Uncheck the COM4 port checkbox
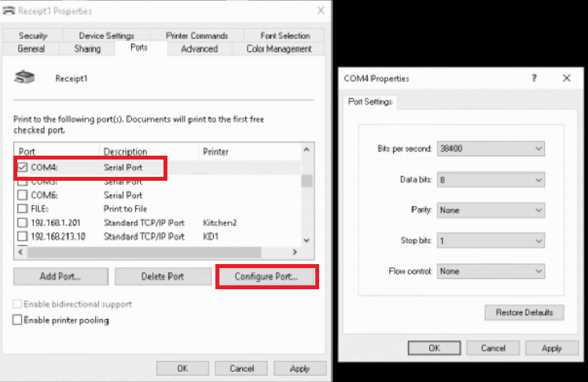The image size is (588, 382). coord(23,167)
